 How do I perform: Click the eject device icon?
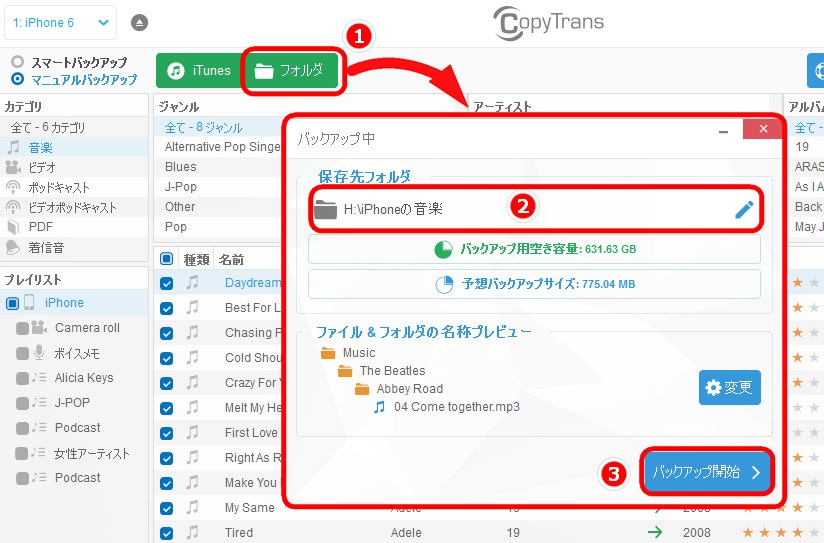tap(139, 23)
